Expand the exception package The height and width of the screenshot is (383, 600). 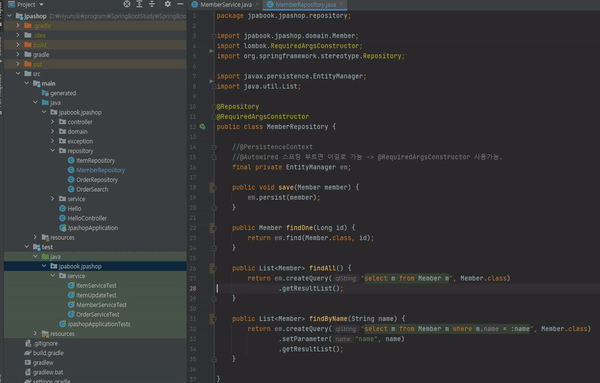click(x=52, y=141)
